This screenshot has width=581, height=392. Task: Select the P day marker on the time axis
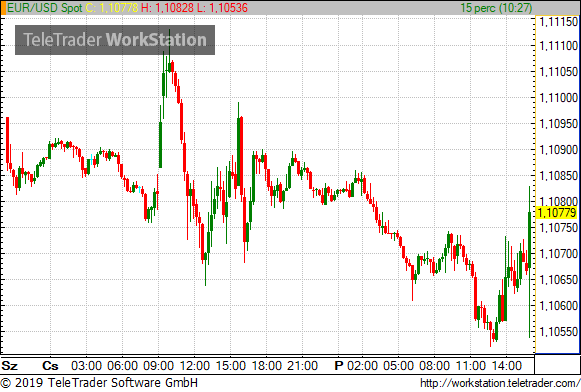click(339, 366)
